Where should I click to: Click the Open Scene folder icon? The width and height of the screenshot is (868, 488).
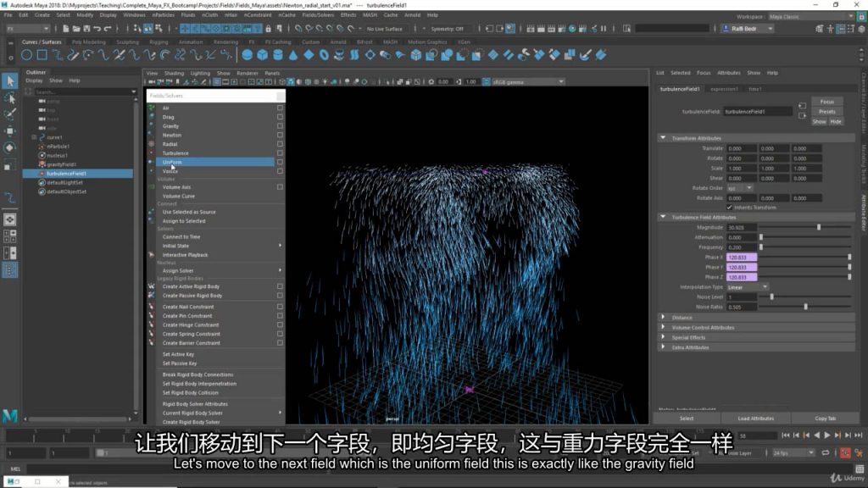(75, 28)
